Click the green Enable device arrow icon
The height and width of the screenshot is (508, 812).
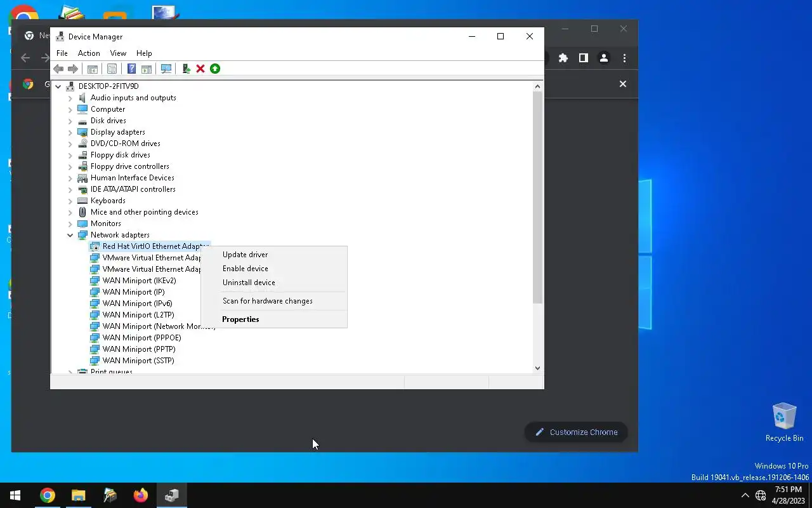[x=215, y=69]
